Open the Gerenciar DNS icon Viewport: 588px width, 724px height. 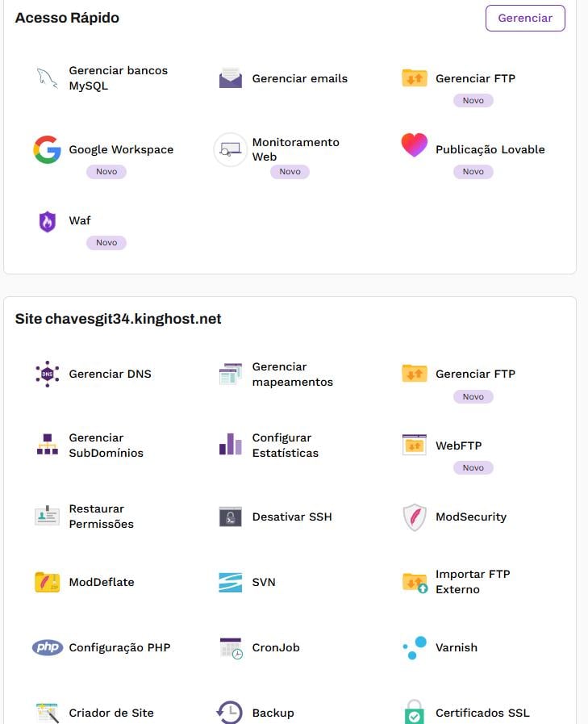[x=47, y=374]
